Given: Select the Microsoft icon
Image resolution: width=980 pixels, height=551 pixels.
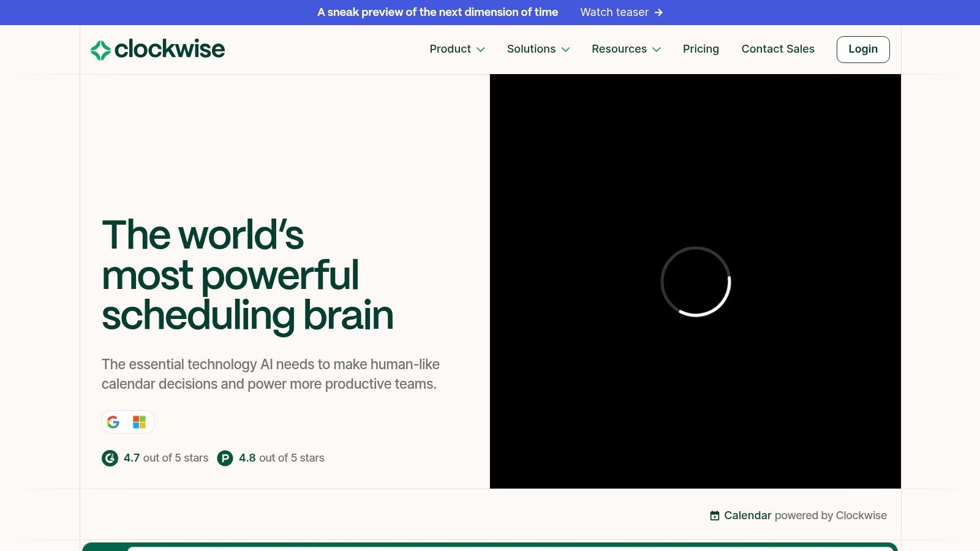Looking at the screenshot, I should pos(140,422).
